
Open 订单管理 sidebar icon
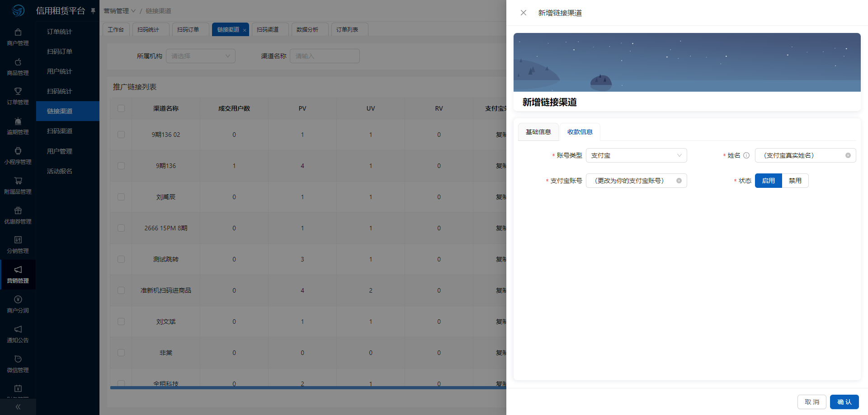coord(18,91)
